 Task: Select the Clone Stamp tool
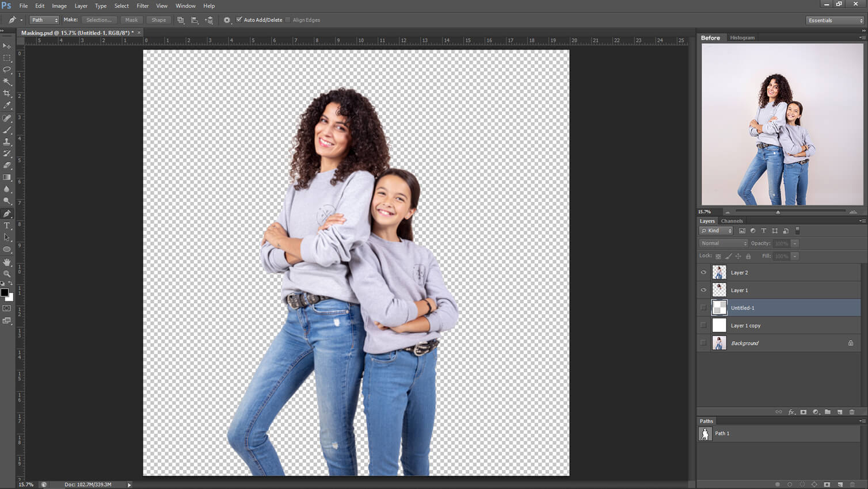click(7, 142)
